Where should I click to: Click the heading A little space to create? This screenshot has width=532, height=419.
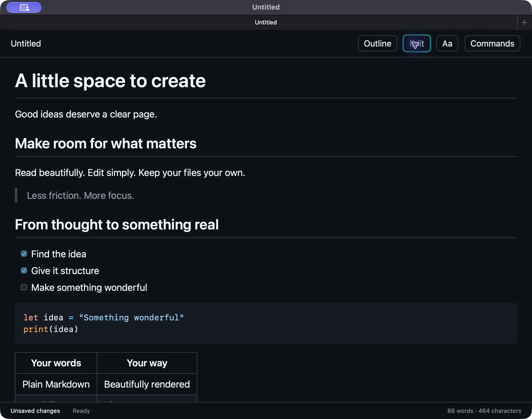110,81
